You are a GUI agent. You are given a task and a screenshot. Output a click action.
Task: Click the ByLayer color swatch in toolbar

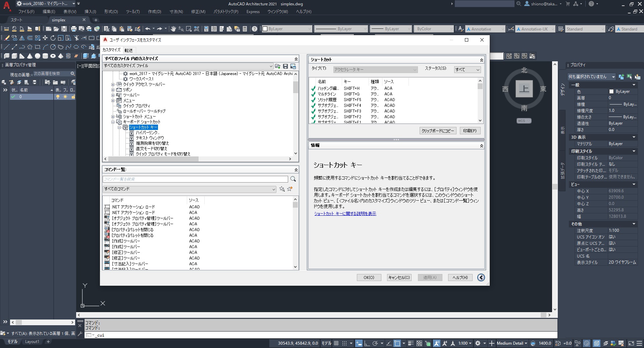[x=265, y=29]
